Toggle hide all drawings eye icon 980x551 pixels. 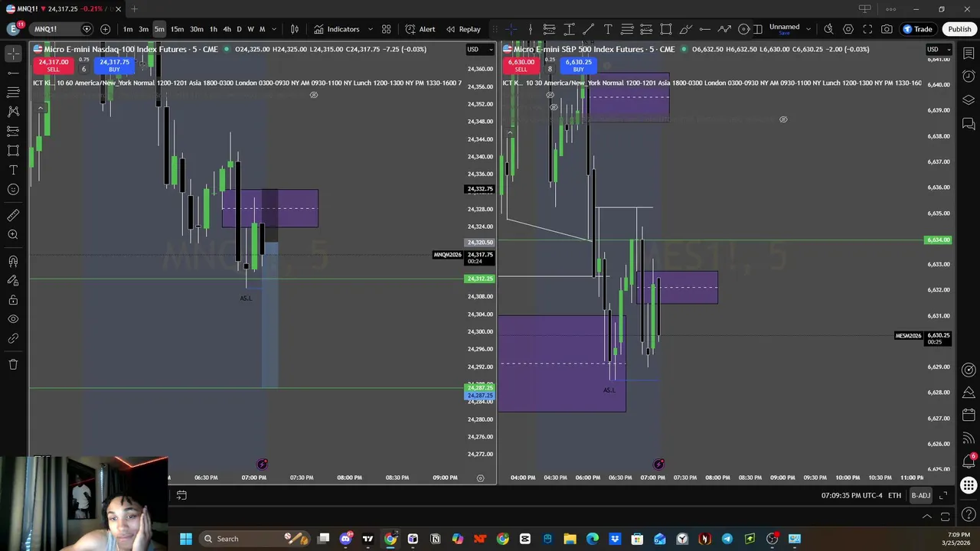pos(13,319)
